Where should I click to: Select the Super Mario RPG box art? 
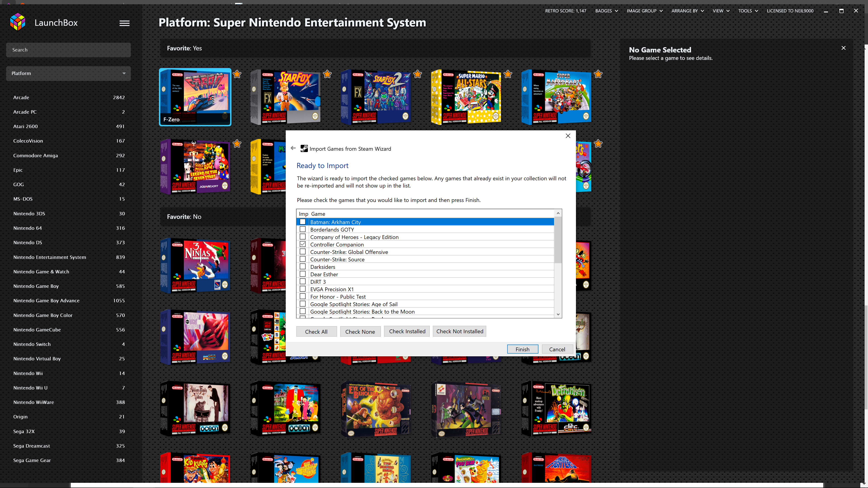coord(195,167)
